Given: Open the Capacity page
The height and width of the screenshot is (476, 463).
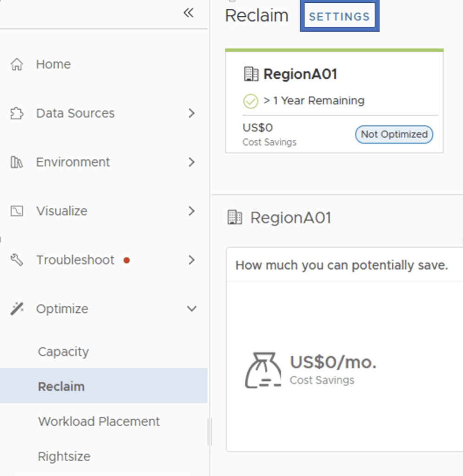Looking at the screenshot, I should [63, 352].
